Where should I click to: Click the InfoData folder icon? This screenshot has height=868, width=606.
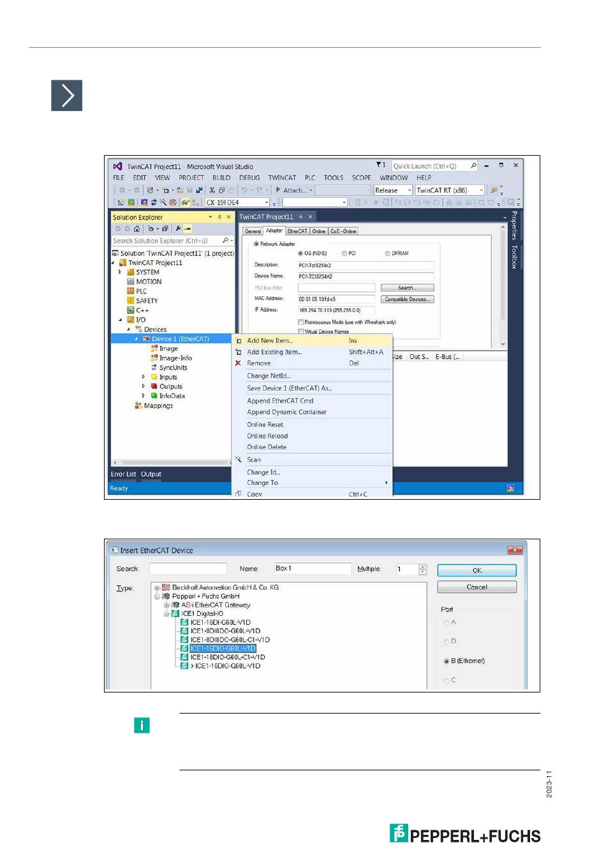coord(154,396)
